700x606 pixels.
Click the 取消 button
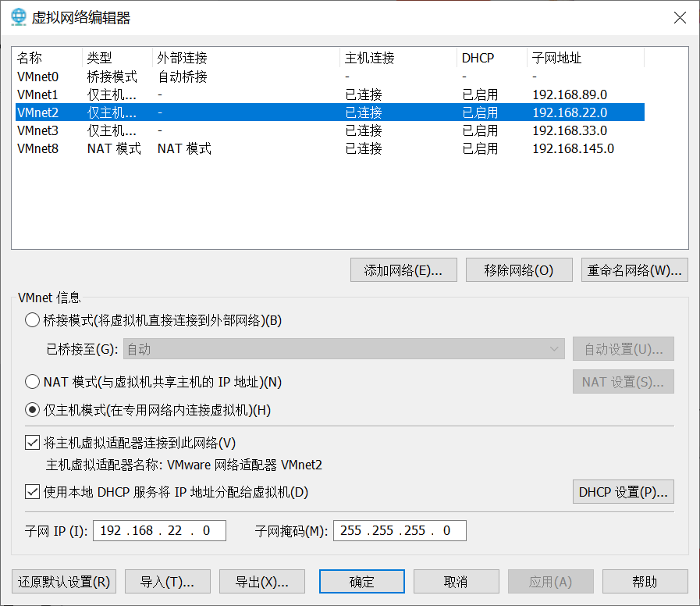point(456,582)
